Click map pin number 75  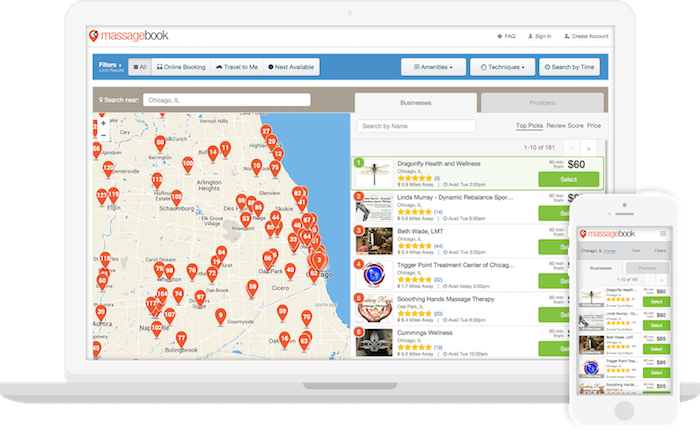point(275,170)
